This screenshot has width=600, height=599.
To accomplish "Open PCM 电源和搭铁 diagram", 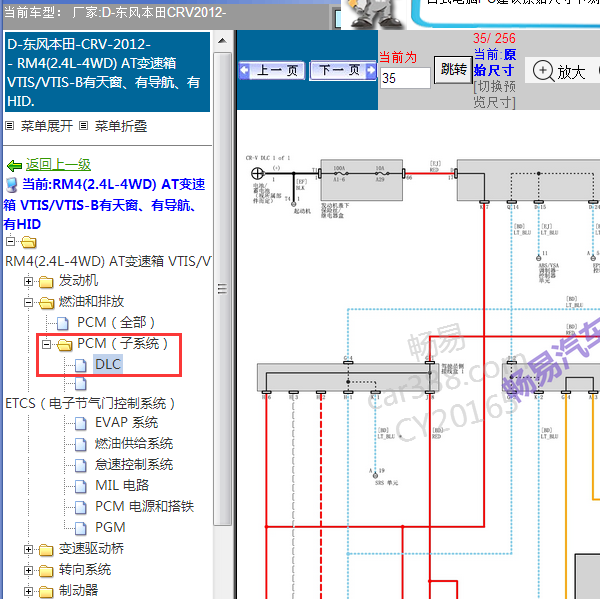I will [144, 506].
